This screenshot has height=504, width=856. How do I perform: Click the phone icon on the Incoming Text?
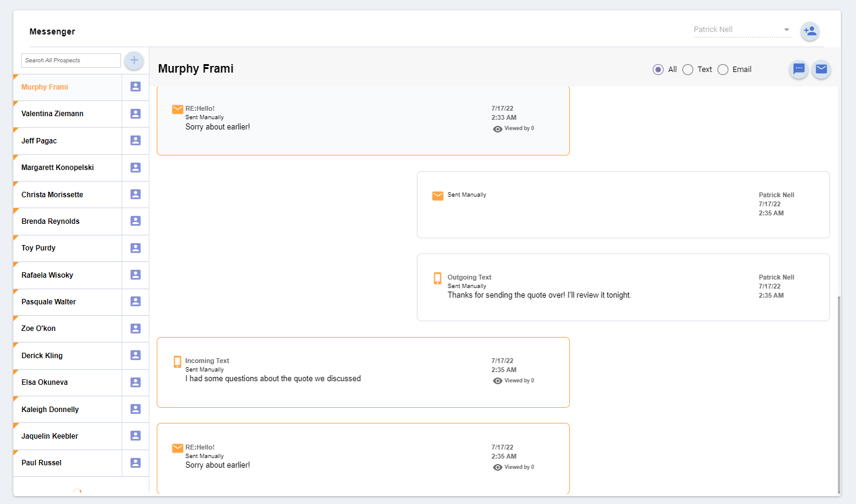click(177, 361)
